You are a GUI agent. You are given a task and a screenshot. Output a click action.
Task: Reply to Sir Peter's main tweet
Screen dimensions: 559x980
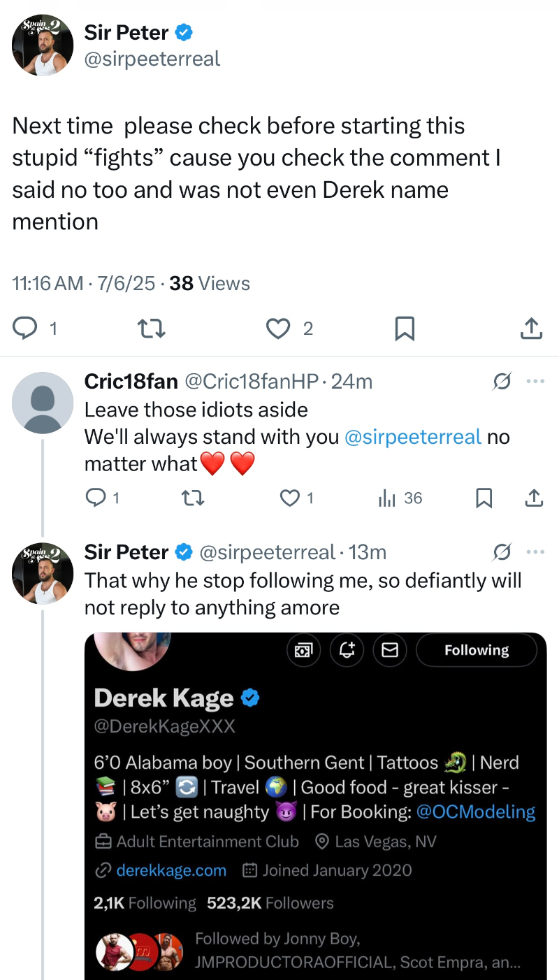27,328
